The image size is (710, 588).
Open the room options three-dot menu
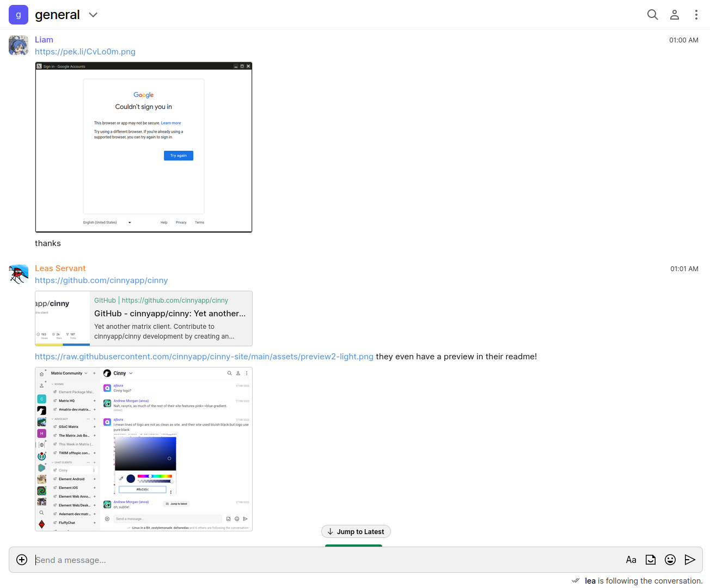click(696, 15)
